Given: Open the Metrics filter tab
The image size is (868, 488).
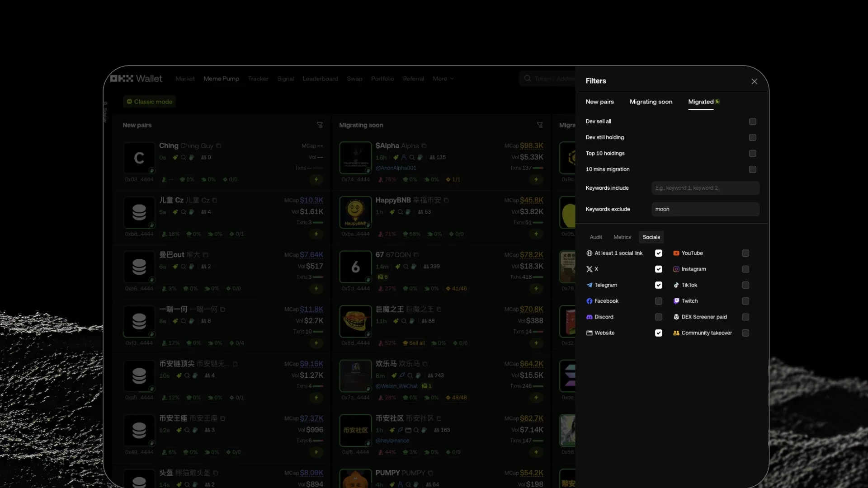Looking at the screenshot, I should click(622, 237).
